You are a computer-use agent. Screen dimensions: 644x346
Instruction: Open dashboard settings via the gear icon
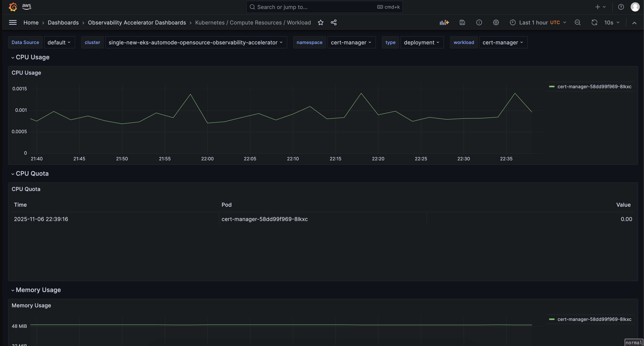click(496, 22)
